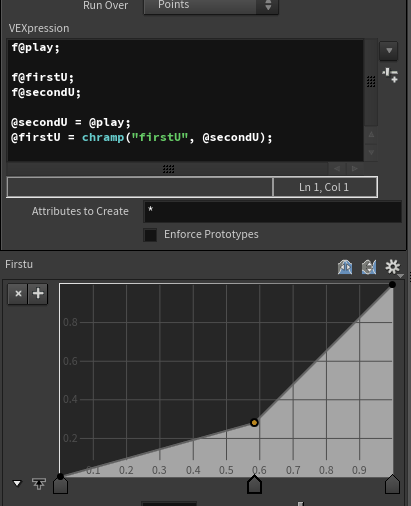Screen dimensions: 411x506
Task: Click the vertical scrollbar grip of code editor
Action: 371,81
